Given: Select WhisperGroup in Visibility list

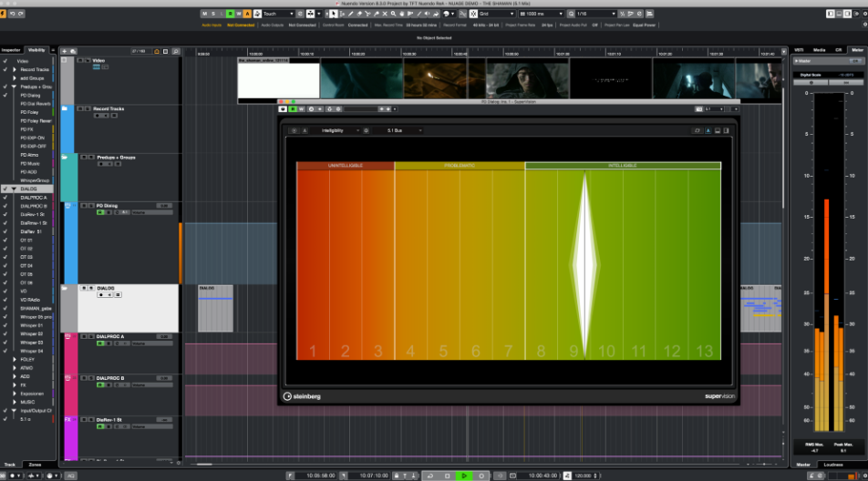Looking at the screenshot, I should pyautogui.click(x=35, y=180).
